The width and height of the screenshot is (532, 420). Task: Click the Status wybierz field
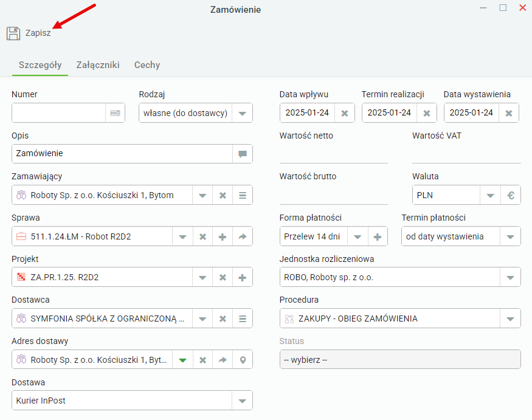click(400, 360)
